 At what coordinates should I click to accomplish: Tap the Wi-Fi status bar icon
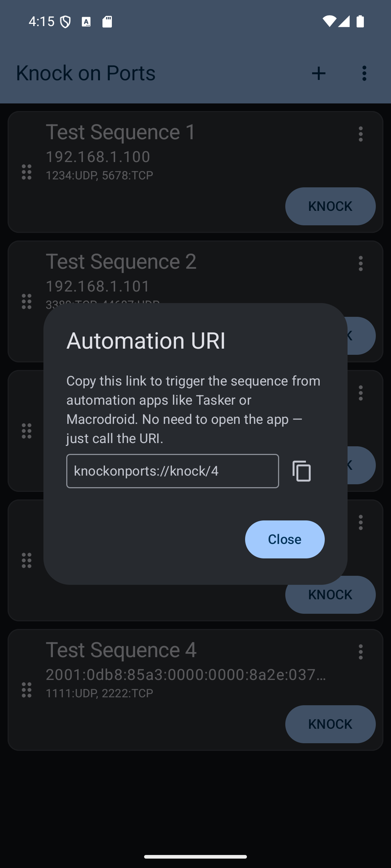point(329,22)
